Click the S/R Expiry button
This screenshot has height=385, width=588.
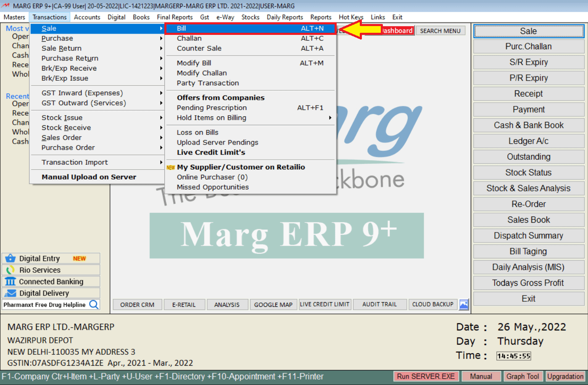click(x=529, y=62)
